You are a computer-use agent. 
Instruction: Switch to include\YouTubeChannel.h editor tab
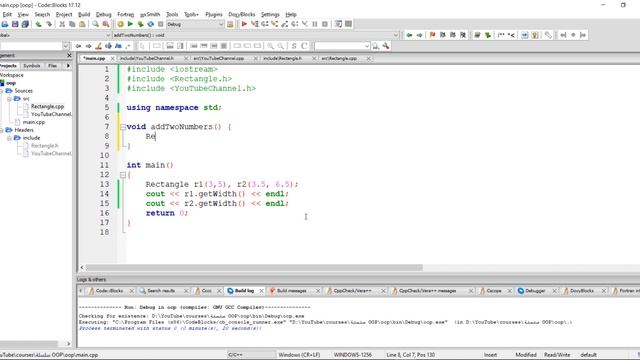(x=147, y=58)
